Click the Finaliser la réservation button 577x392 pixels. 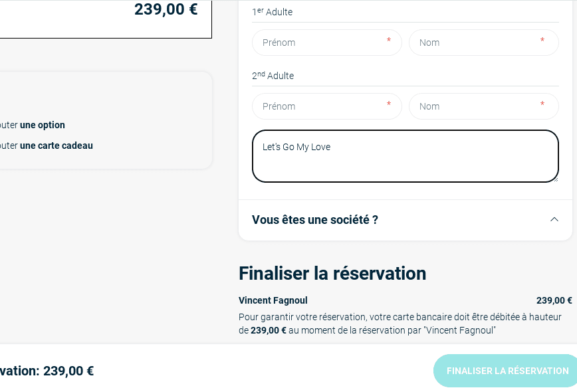tap(505, 371)
